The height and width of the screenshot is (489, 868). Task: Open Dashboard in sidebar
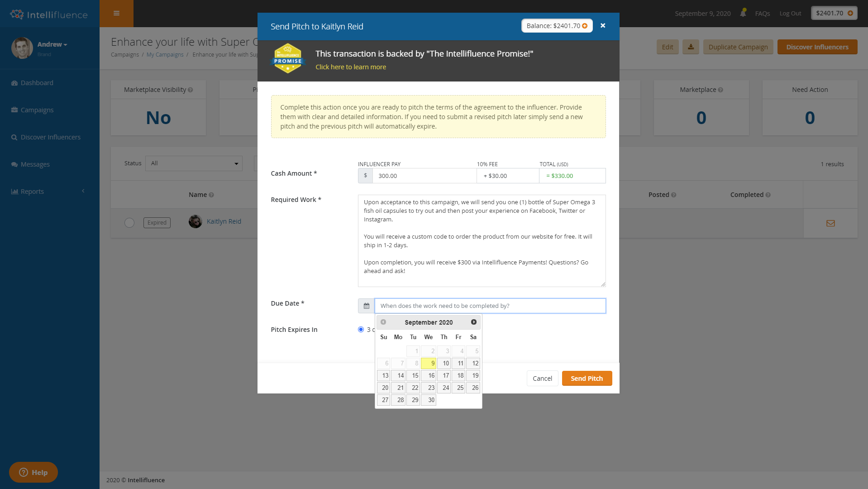tap(32, 83)
